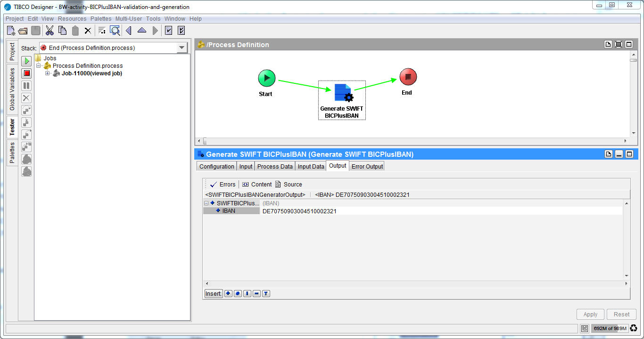Stop testing with the red square button
This screenshot has width=644, height=339.
[26, 73]
